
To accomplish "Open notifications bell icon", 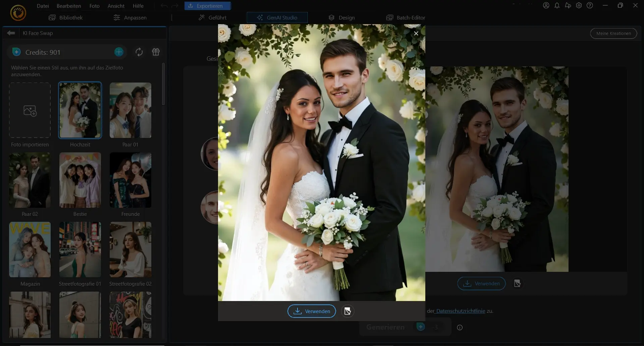I will [x=557, y=5].
